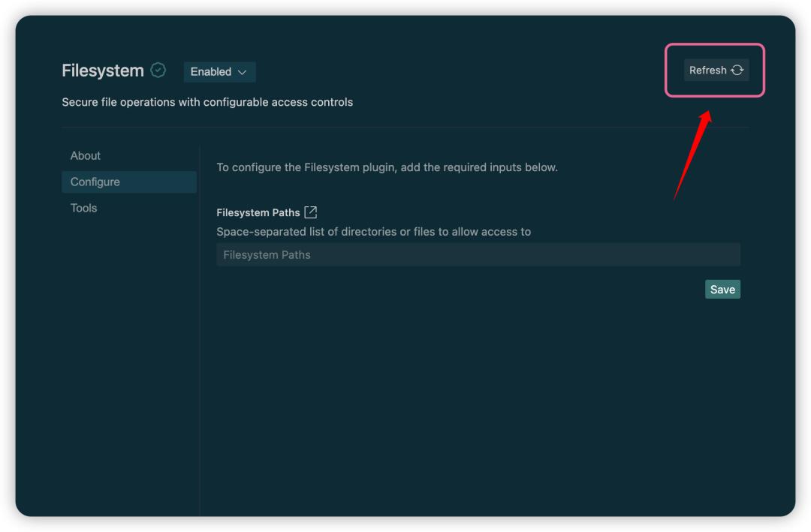Click the 'Secure file operations' subtitle text

pyautogui.click(x=207, y=102)
